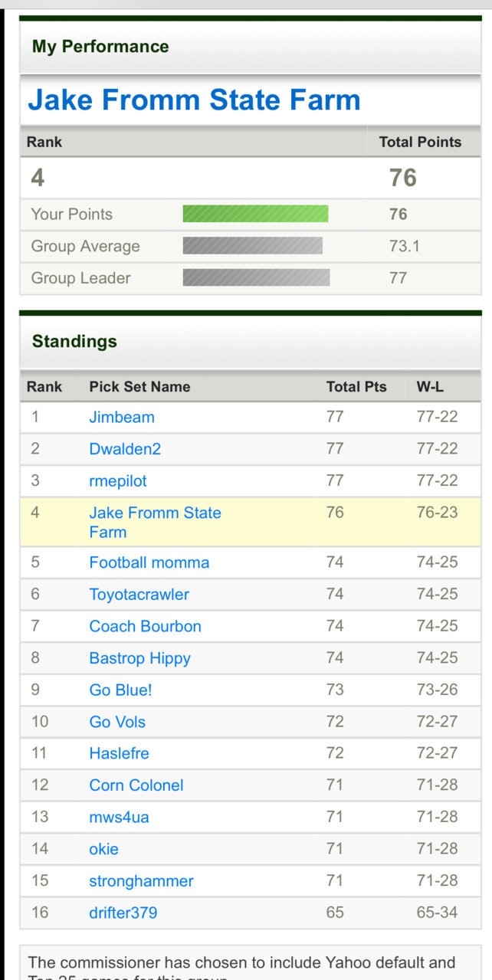The width and height of the screenshot is (492, 980).
Task: View the Dwalden2 pick set
Action: (x=125, y=449)
